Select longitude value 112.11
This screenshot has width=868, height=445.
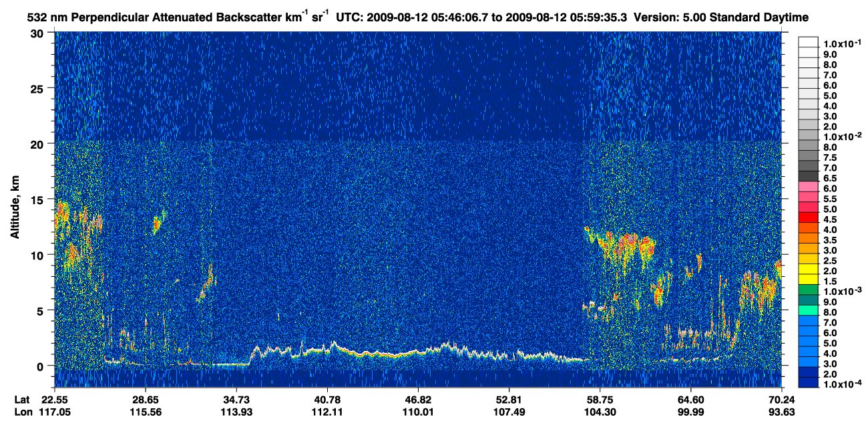pyautogui.click(x=327, y=412)
